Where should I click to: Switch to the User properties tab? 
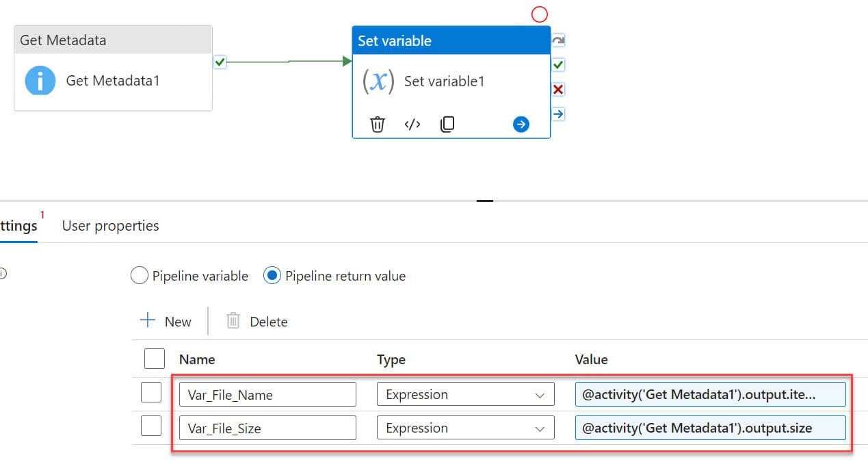(111, 226)
